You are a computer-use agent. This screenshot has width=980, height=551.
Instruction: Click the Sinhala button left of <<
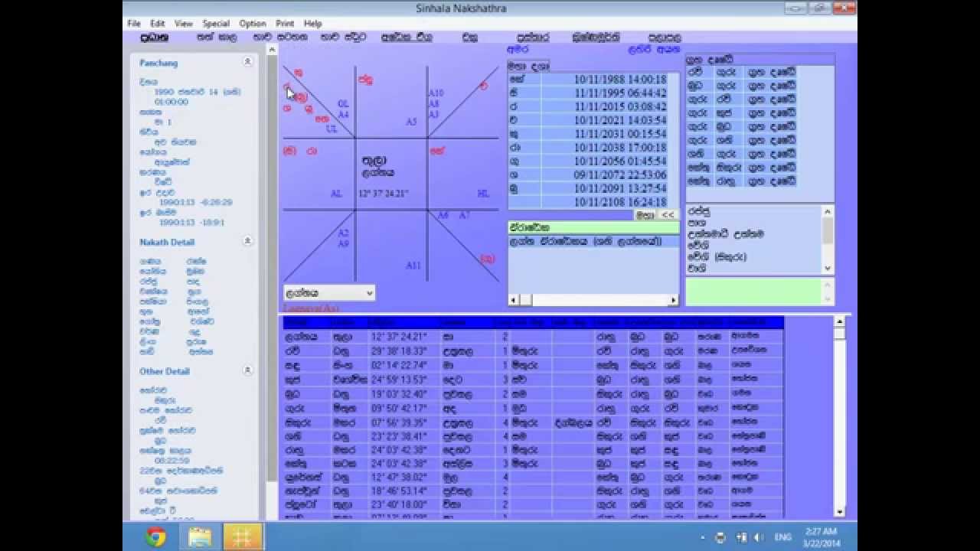(645, 215)
